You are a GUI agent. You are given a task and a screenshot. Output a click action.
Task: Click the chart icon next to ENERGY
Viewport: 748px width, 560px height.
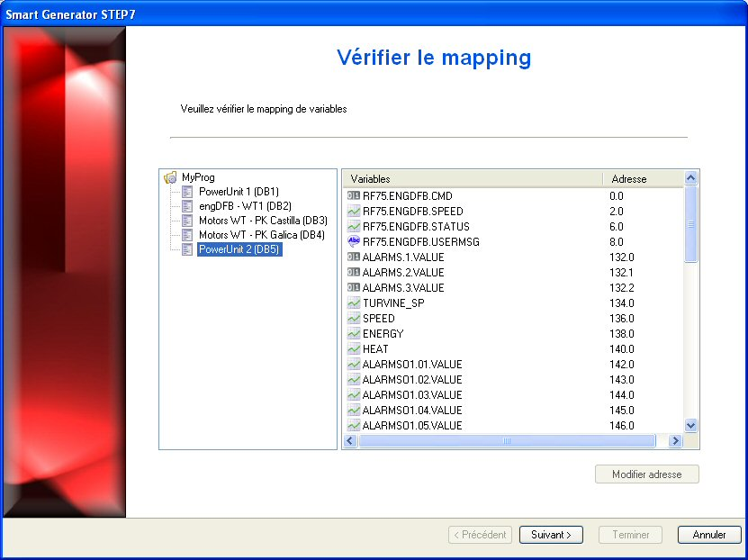[354, 333]
